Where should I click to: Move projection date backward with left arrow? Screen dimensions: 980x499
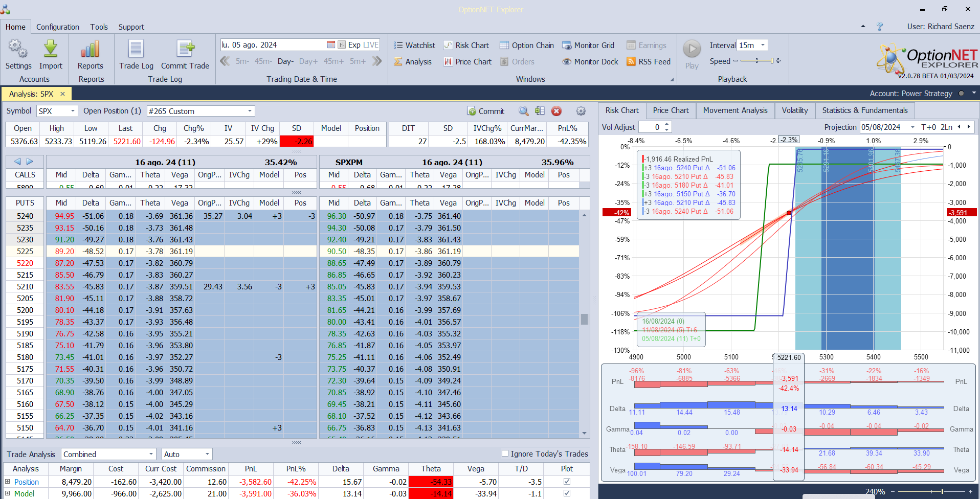pyautogui.click(x=959, y=127)
